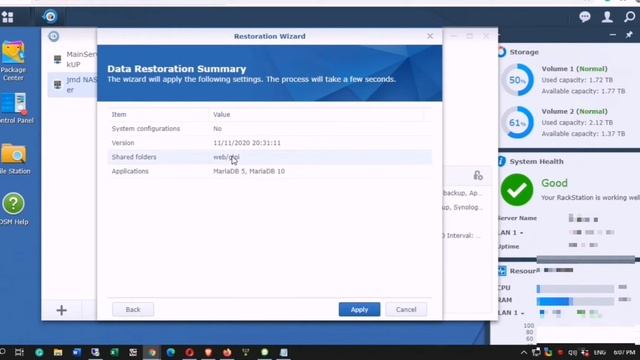
Task: Pin the widgets panel with pushpin icon
Action: [x=629, y=35]
